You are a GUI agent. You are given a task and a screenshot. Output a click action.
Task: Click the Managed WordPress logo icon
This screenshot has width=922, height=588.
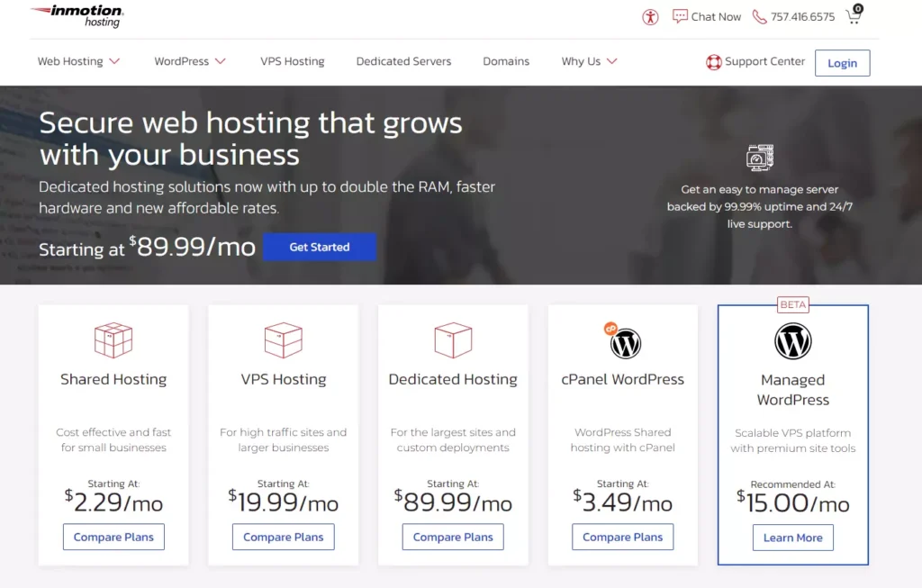(792, 341)
